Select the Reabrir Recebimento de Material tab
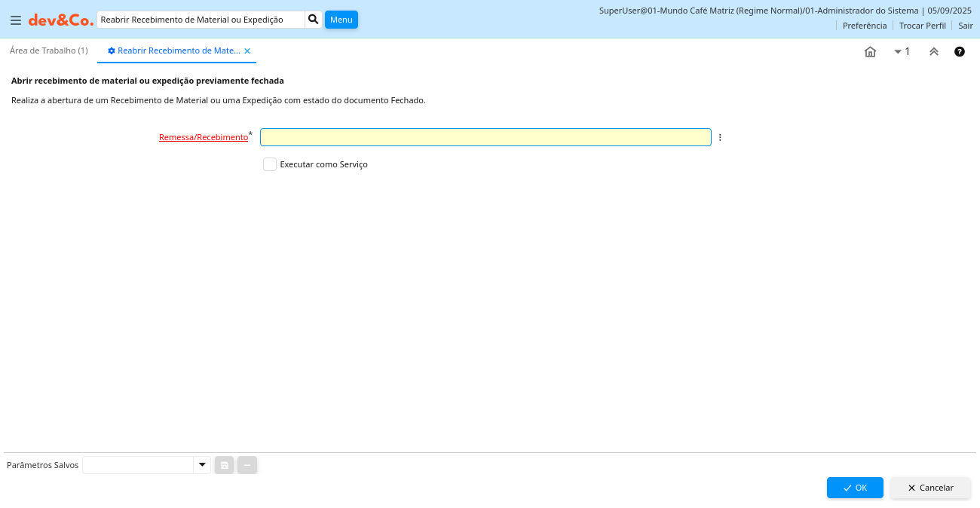 click(178, 50)
